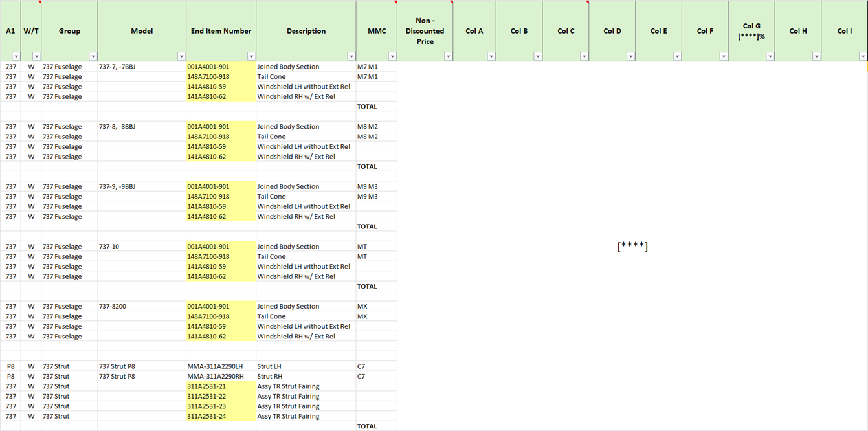Select the 737-9, -9BBJ model cell
This screenshot has width=868, height=431.
point(117,187)
